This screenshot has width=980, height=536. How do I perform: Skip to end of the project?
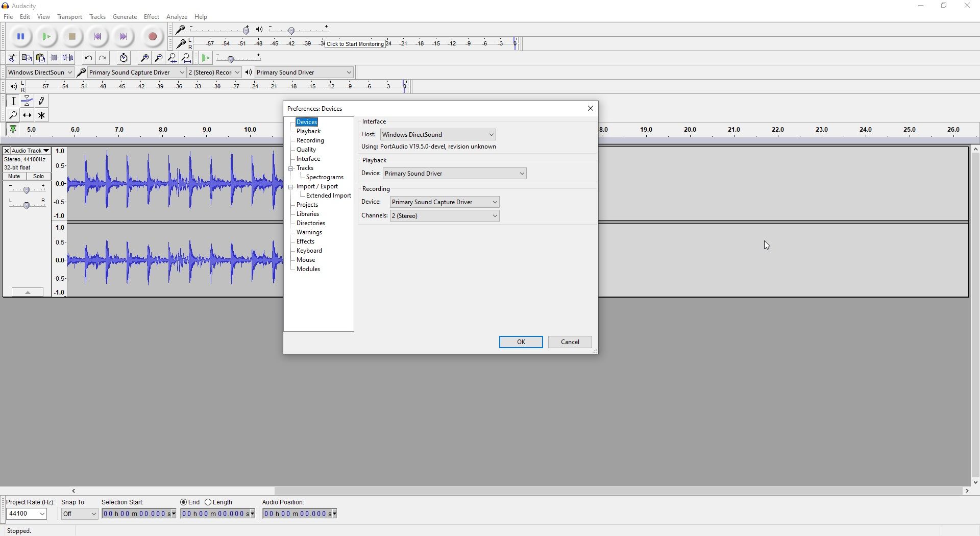(x=124, y=37)
